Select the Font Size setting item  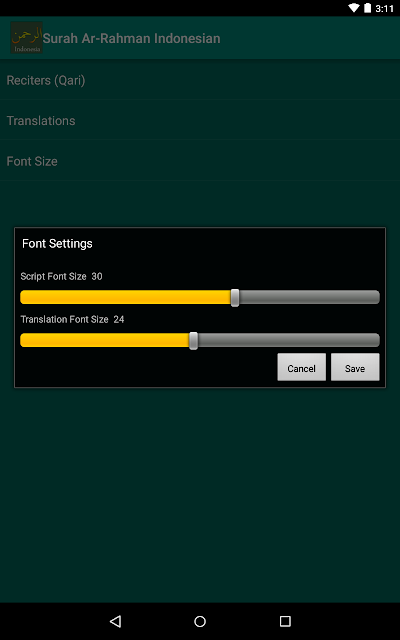point(200,161)
